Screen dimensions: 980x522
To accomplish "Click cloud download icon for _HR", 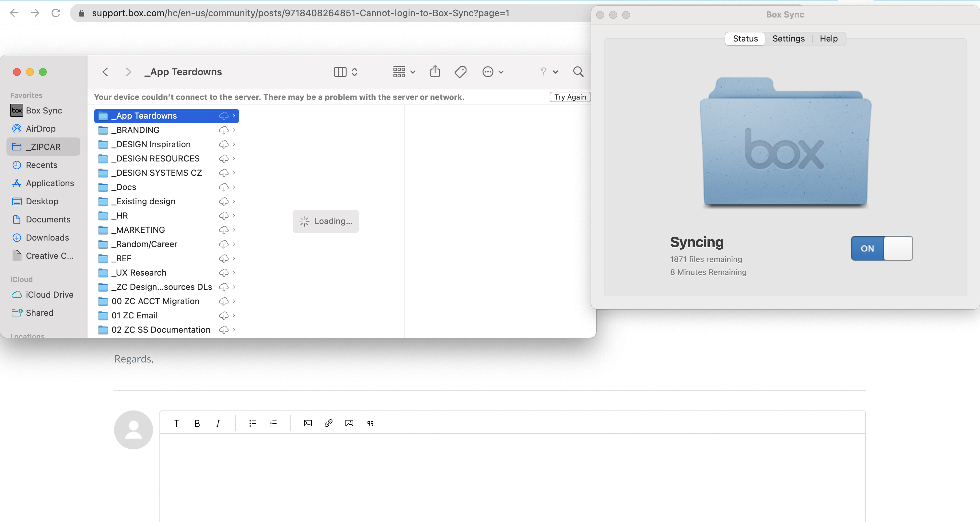I will click(224, 216).
